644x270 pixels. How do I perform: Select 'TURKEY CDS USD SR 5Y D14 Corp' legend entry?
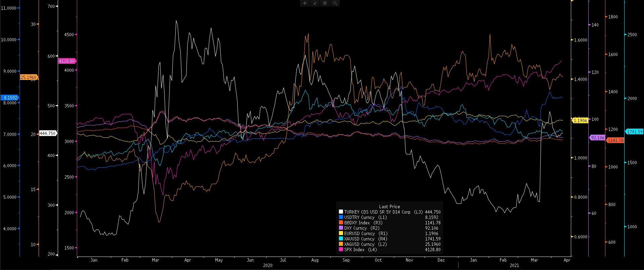pos(377,212)
